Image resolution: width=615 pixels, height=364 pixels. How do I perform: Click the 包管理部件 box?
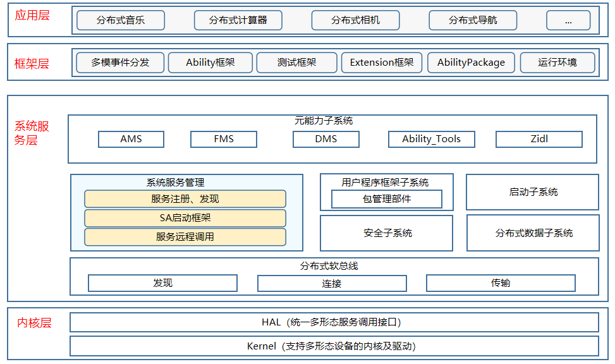point(387,199)
